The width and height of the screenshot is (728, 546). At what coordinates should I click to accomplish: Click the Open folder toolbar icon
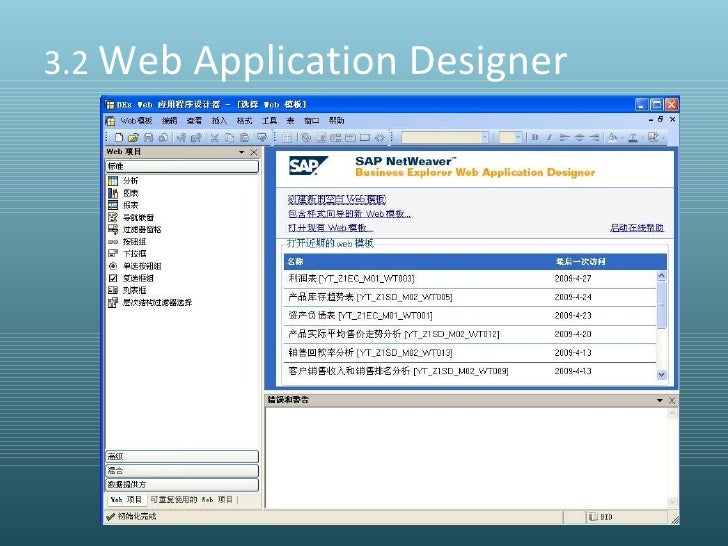(x=134, y=137)
